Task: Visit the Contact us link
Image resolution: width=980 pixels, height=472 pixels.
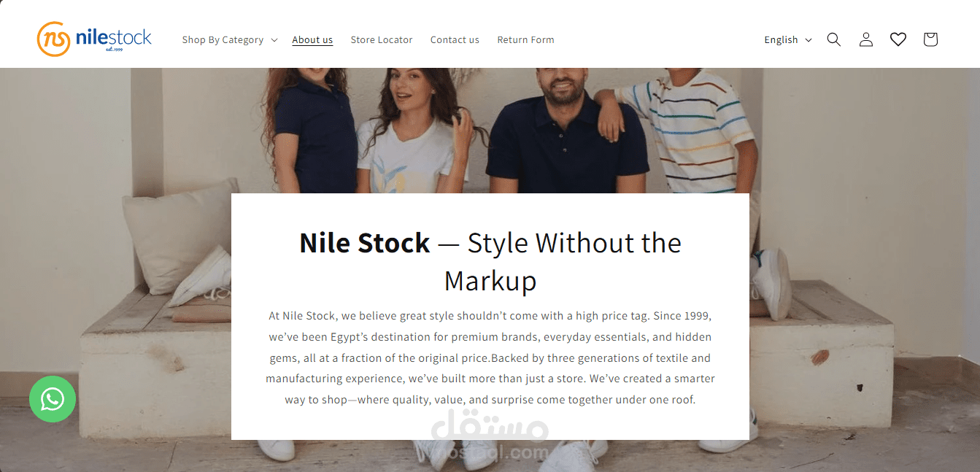Action: pyautogui.click(x=455, y=40)
